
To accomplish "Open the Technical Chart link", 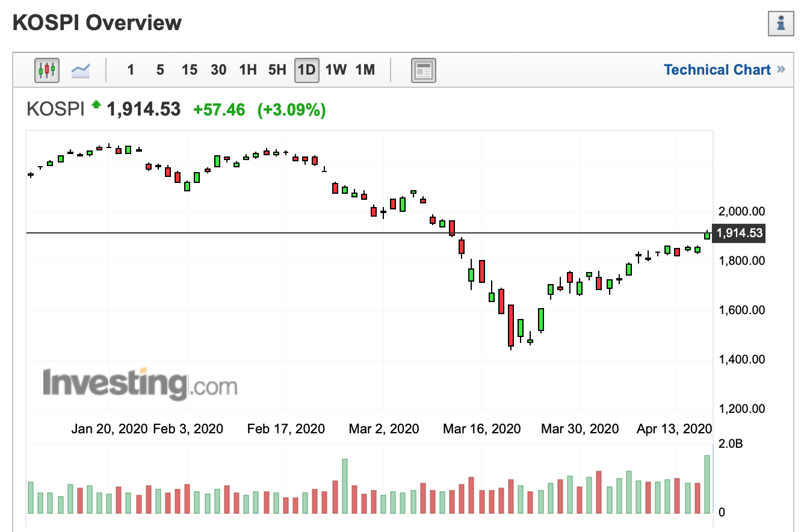I will 725,70.
